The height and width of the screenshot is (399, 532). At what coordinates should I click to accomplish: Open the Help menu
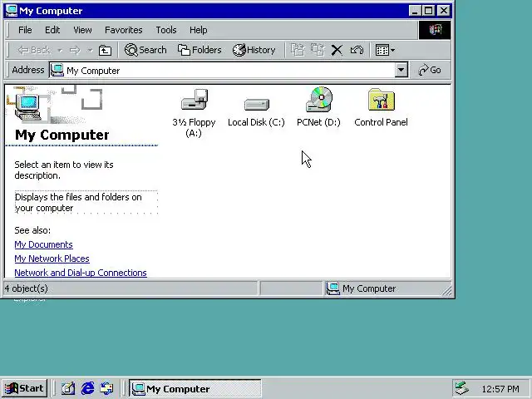(198, 30)
